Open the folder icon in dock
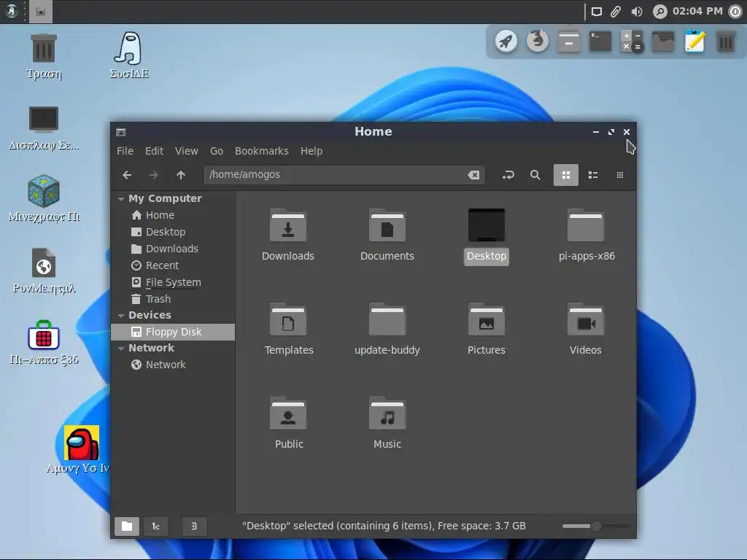 click(x=663, y=42)
